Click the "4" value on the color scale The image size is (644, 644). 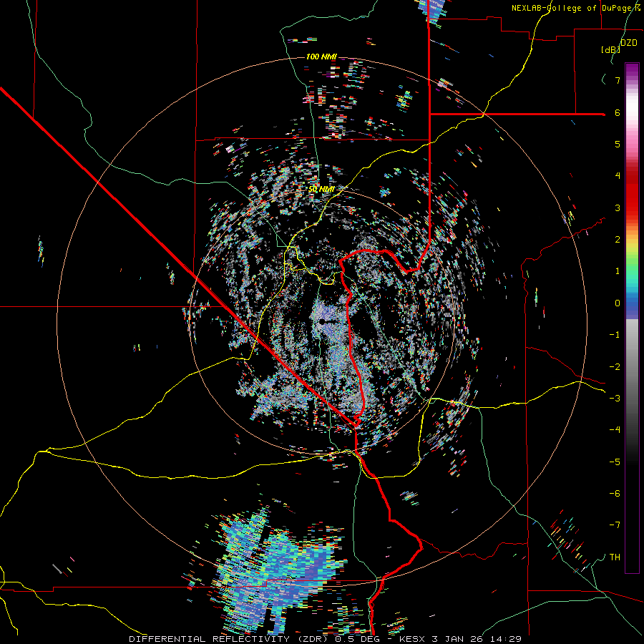pyautogui.click(x=618, y=176)
